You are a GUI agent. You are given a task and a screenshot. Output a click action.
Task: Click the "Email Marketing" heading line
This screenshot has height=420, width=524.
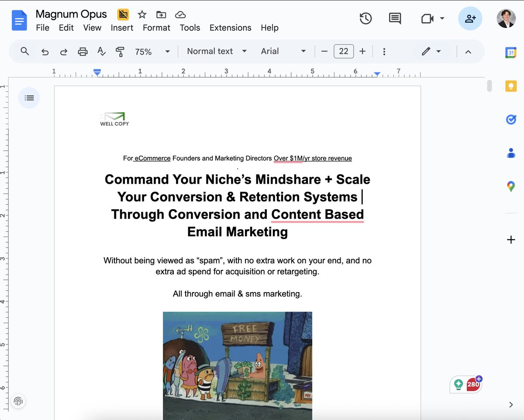coord(238,232)
